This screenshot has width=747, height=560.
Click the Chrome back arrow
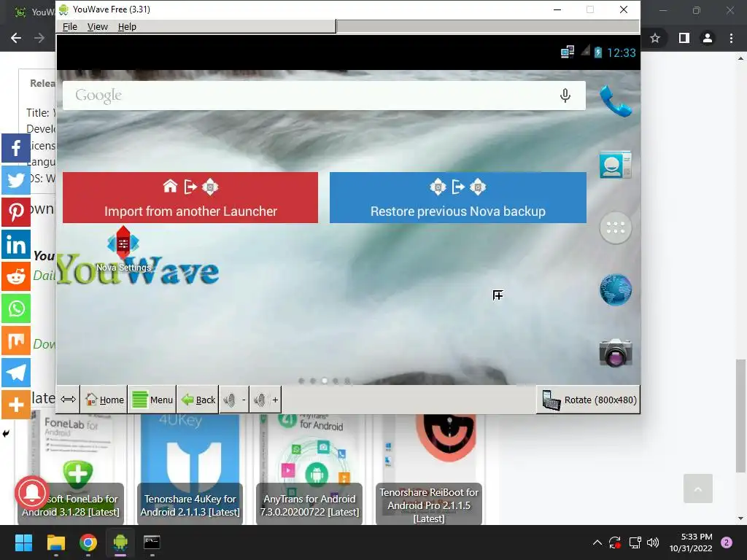pos(16,38)
